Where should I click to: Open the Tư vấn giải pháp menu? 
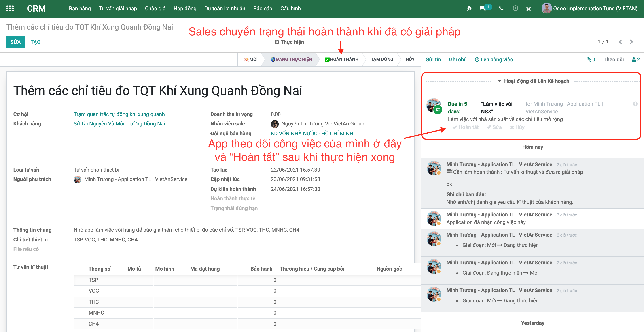point(118,9)
